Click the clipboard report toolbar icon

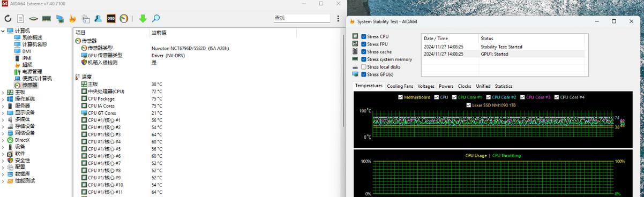[85, 19]
